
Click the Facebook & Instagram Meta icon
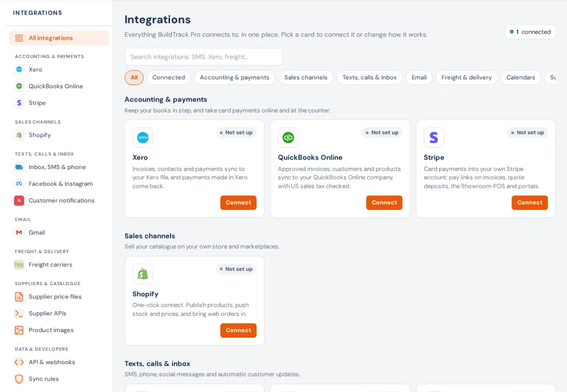[x=19, y=184]
